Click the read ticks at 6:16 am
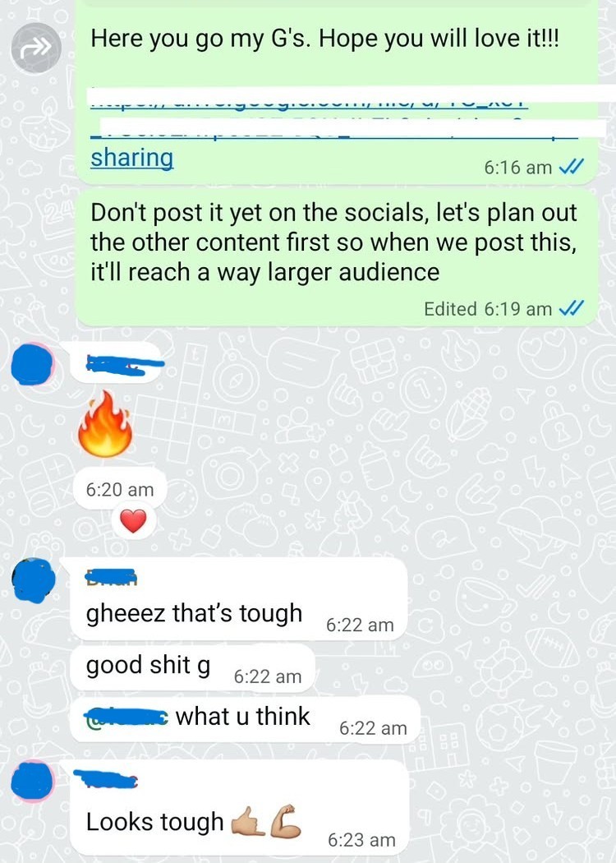This screenshot has height=863, width=616. pos(571,167)
